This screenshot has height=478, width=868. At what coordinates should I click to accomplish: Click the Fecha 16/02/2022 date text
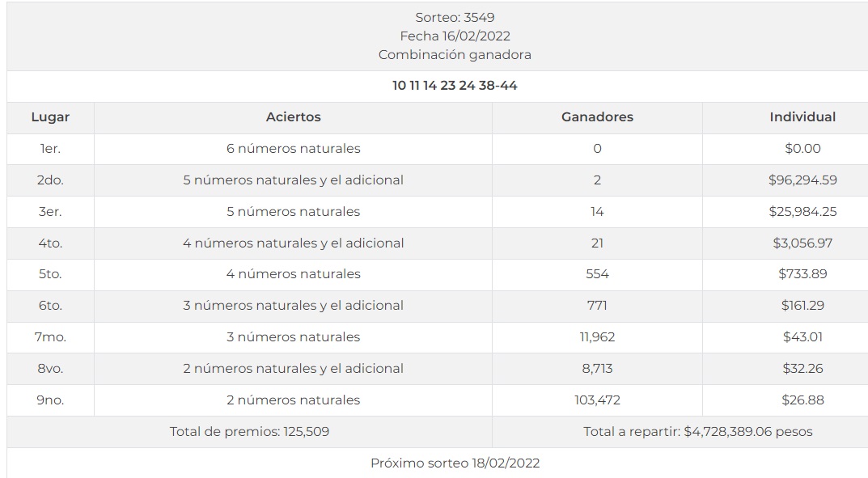tap(455, 36)
